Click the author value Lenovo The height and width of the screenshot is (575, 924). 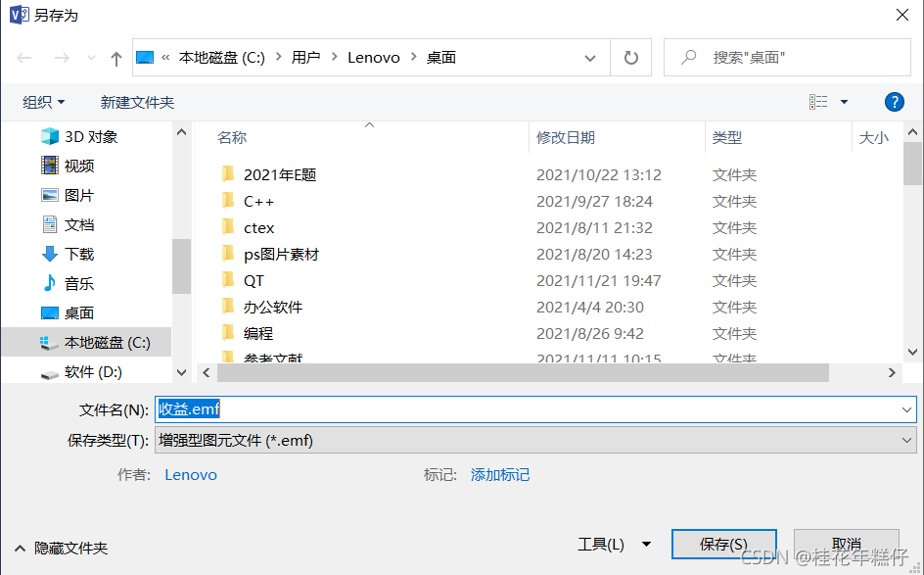[x=190, y=475]
